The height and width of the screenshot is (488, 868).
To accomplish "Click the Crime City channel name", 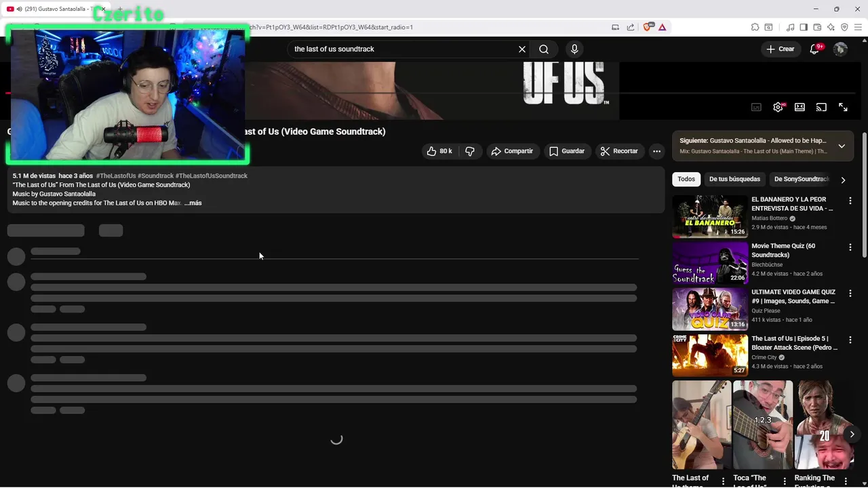I will [x=764, y=357].
